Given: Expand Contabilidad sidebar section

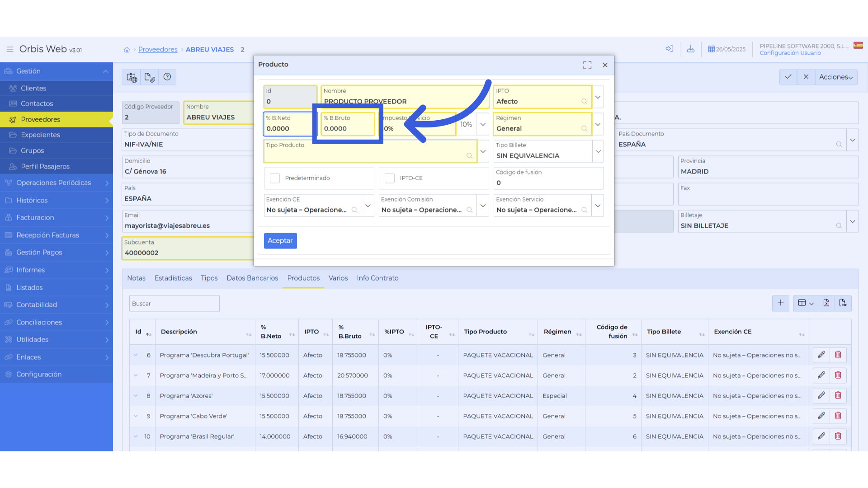Looking at the screenshot, I should point(57,305).
